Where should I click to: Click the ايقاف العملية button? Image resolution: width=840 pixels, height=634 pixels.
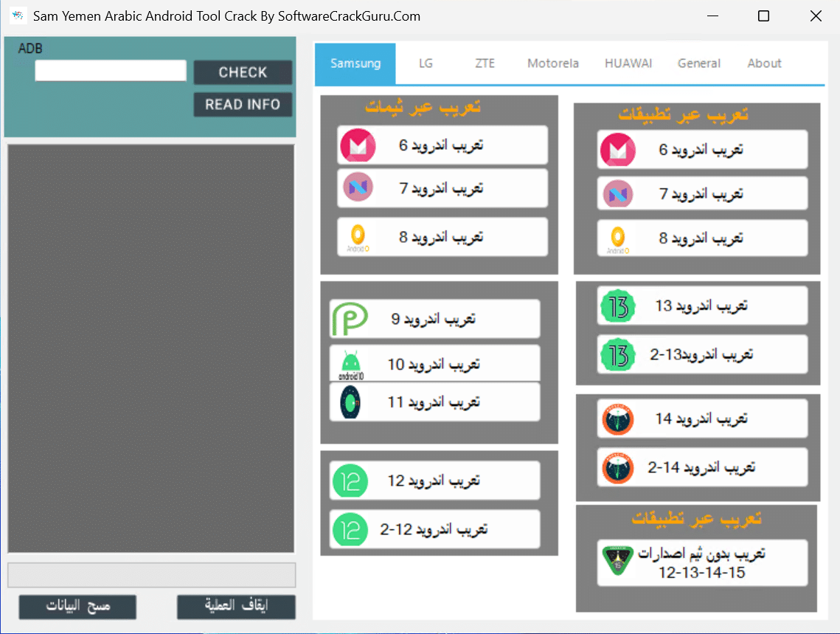click(x=236, y=607)
